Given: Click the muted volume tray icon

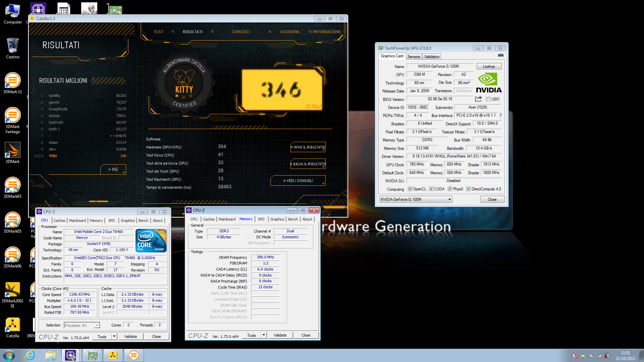Looking at the screenshot, I should click(575, 356).
